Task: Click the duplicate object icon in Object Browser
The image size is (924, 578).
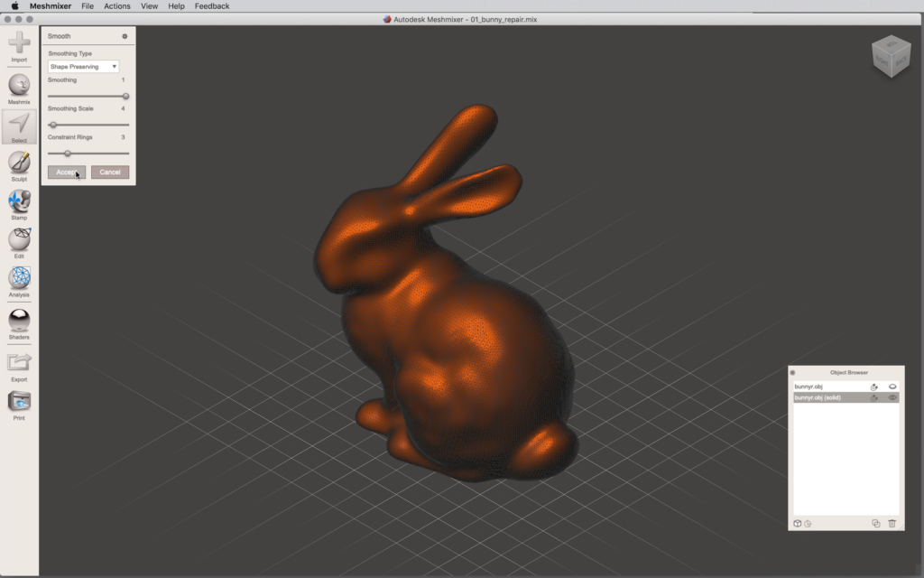Action: (x=875, y=523)
